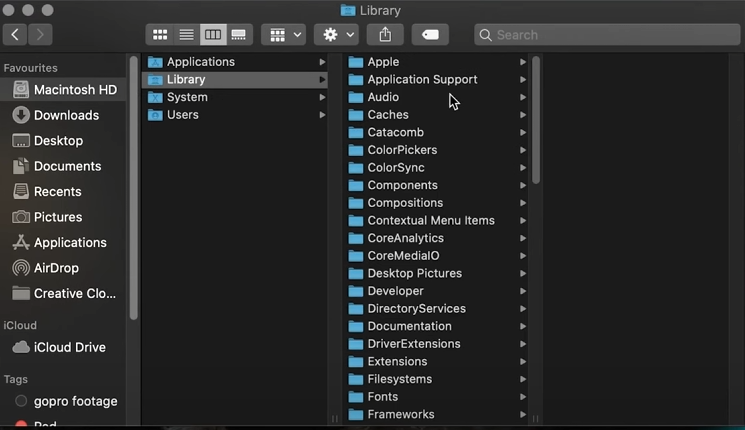Select the ColorSync folder
The image size is (745, 430).
click(x=436, y=167)
